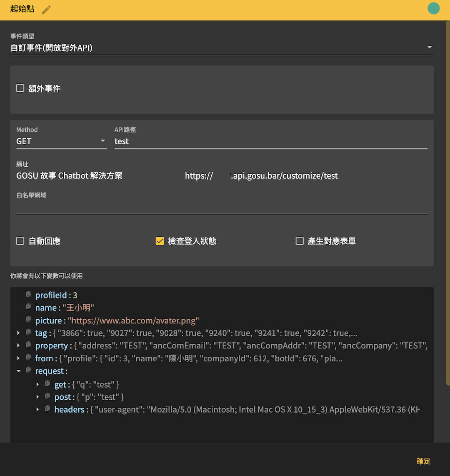Copy the headers variable under request
This screenshot has width=450, height=476.
click(x=47, y=408)
